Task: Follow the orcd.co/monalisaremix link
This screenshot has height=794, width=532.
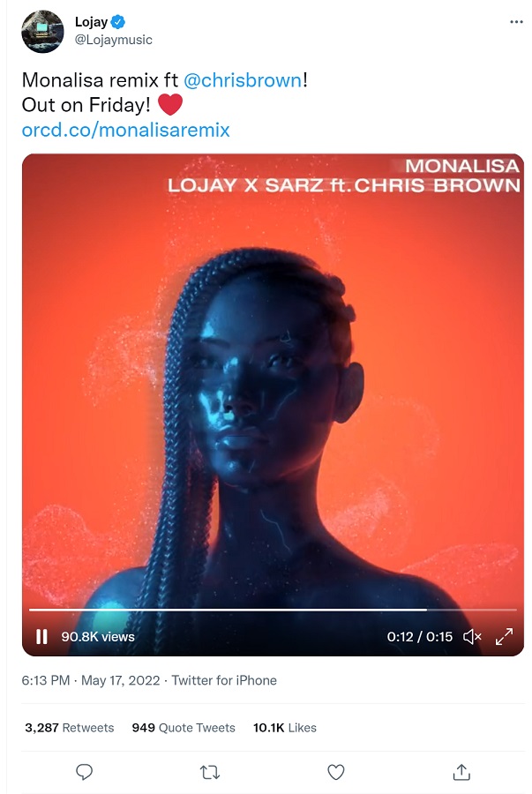Action: coord(125,131)
